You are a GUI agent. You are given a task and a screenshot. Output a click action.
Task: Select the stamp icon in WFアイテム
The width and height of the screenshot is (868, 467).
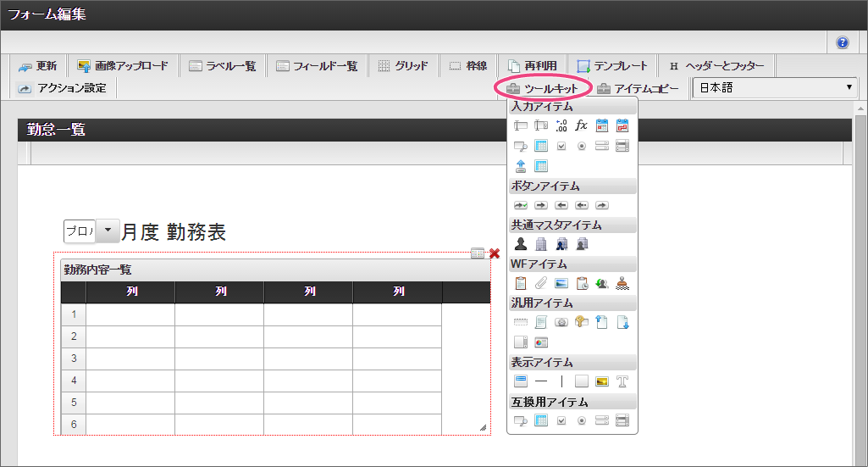tap(622, 283)
